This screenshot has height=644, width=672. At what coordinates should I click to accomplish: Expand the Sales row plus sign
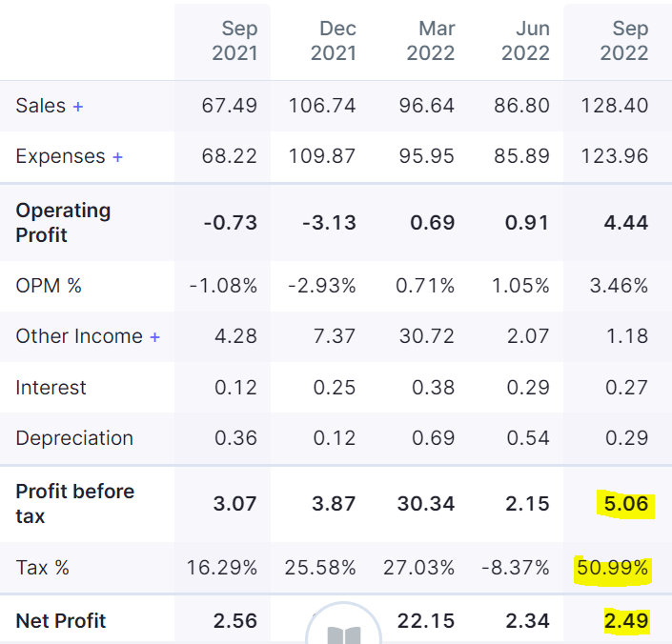click(x=78, y=107)
